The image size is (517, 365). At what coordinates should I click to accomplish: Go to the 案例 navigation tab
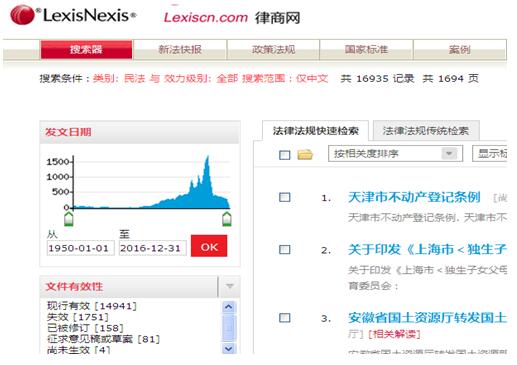click(460, 50)
